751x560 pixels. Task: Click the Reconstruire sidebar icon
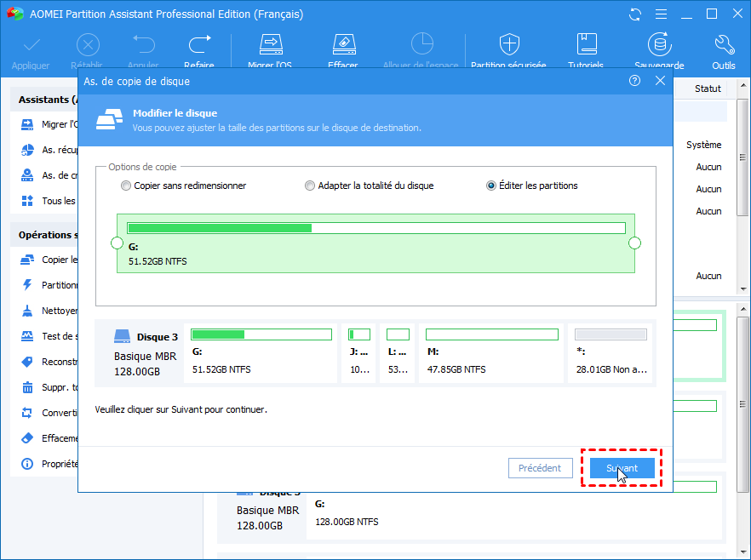pos(27,362)
